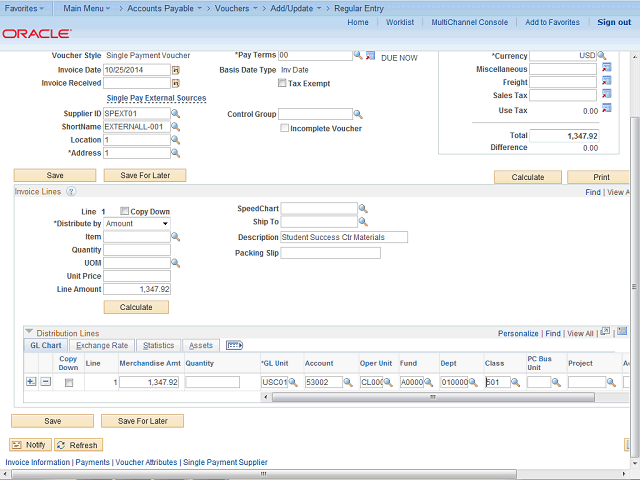Follow the Single Pay External Sources link
The width and height of the screenshot is (640, 480).
click(156, 99)
